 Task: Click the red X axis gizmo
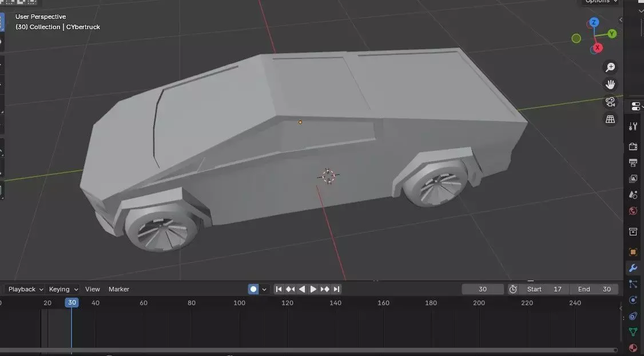click(x=597, y=47)
